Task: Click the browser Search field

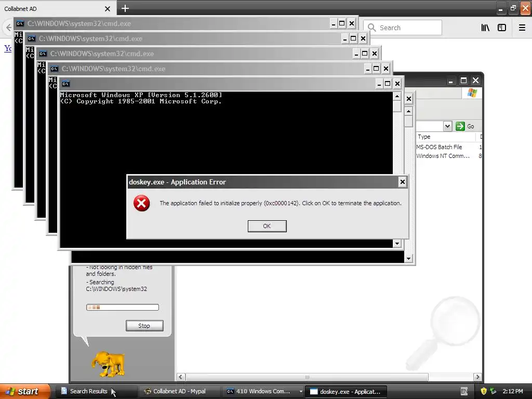Action: point(403,28)
